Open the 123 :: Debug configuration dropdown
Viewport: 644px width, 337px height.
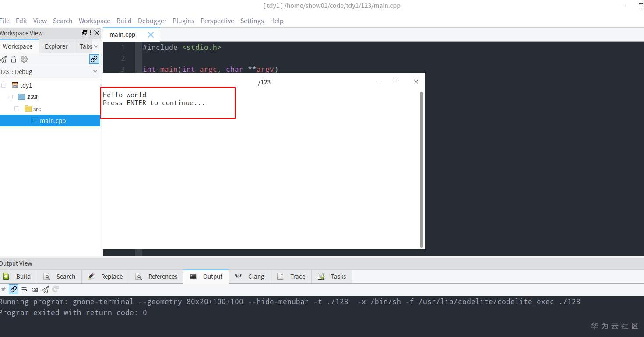pos(95,71)
